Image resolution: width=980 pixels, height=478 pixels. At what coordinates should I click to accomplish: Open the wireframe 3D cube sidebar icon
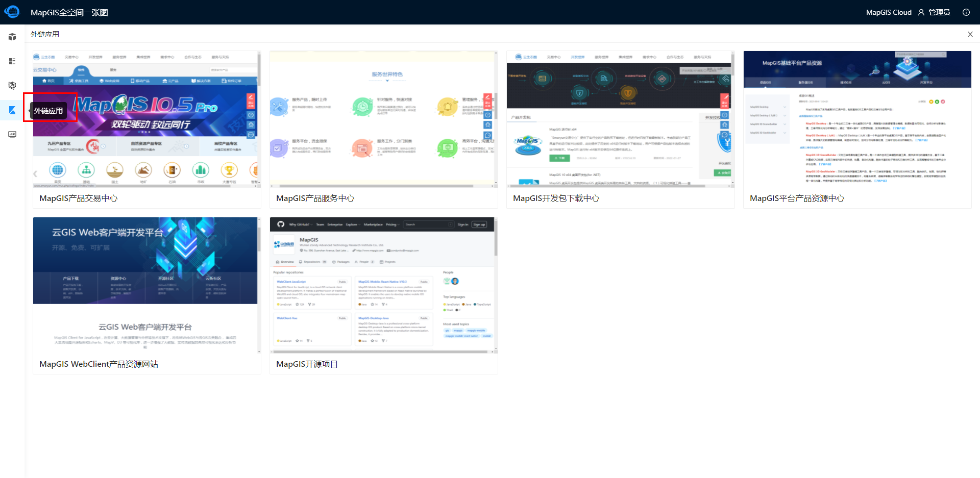pos(12,85)
